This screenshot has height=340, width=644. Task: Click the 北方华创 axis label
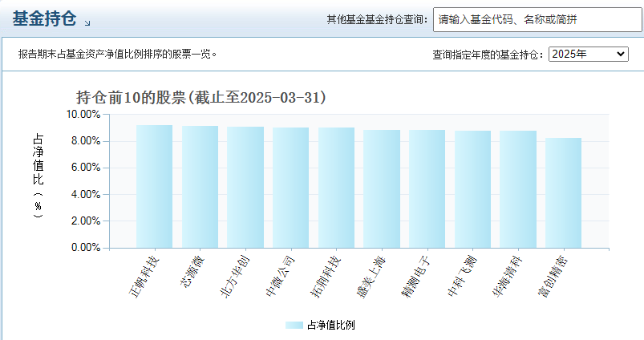(235, 277)
